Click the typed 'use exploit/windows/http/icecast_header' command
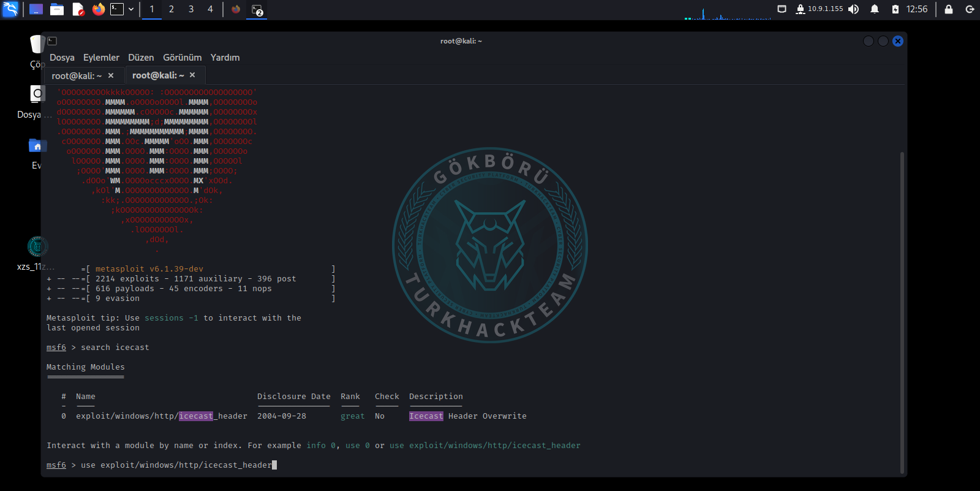Image resolution: width=980 pixels, height=491 pixels. click(176, 465)
